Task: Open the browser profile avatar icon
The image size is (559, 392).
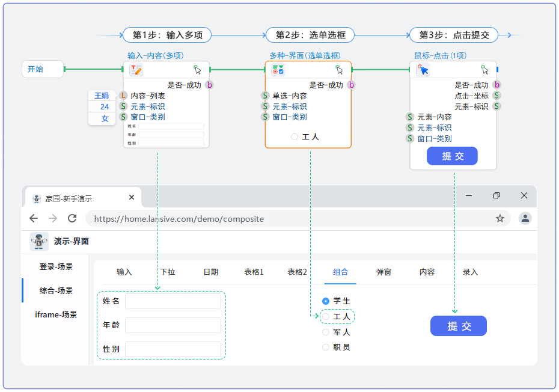Action: pos(525,218)
